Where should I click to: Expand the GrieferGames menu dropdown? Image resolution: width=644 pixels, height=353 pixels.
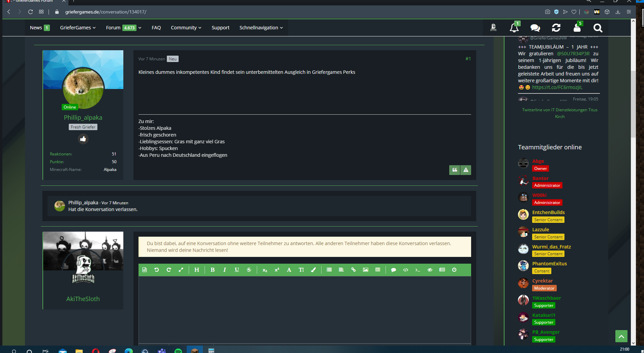(78, 28)
